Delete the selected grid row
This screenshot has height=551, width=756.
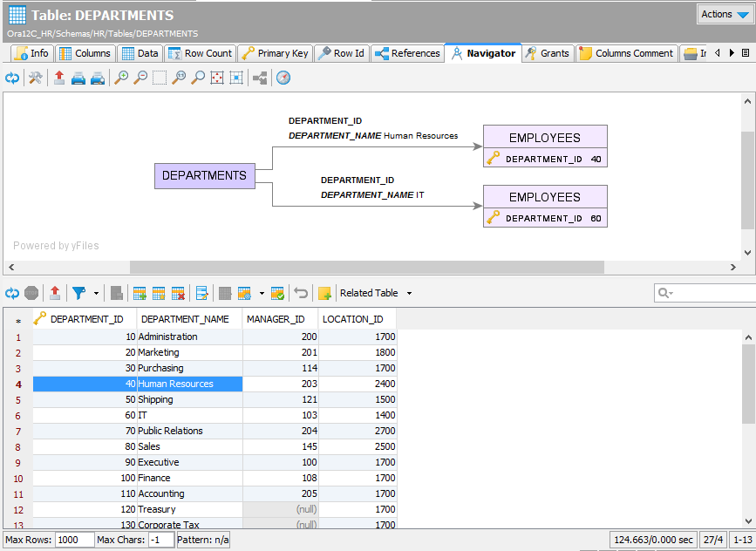[x=178, y=293]
